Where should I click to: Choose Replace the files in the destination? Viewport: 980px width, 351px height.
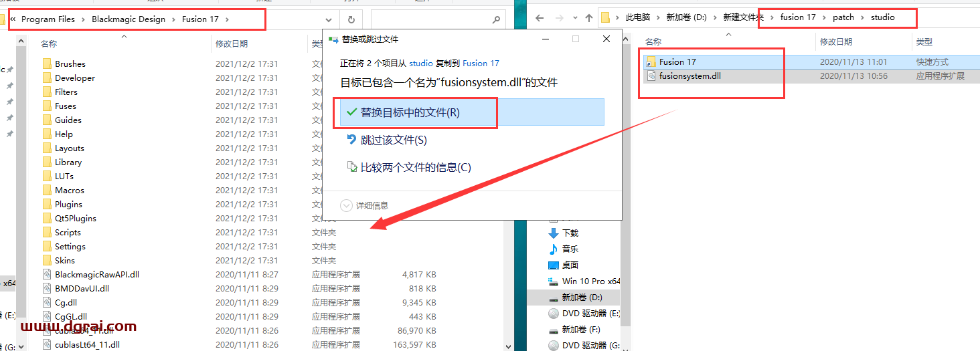tap(472, 112)
